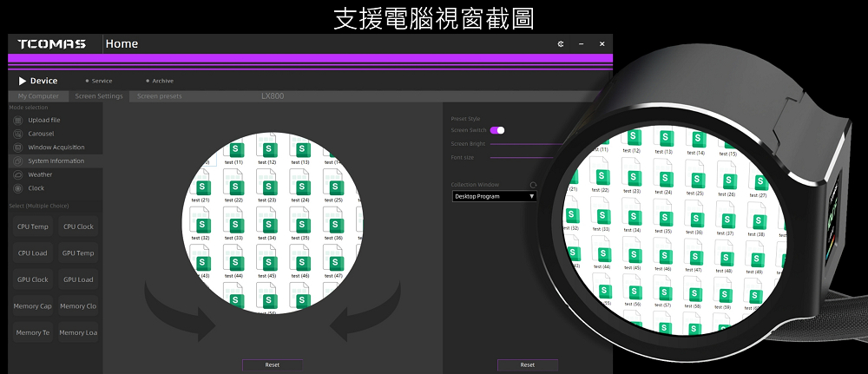Open settings gear icon in title bar
Image resolution: width=868 pixels, height=374 pixels.
tap(561, 44)
